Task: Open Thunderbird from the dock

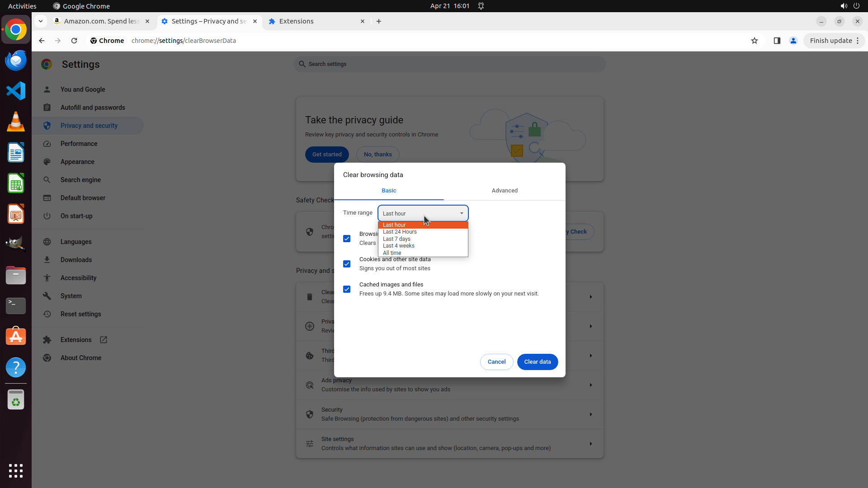Action: [16, 60]
